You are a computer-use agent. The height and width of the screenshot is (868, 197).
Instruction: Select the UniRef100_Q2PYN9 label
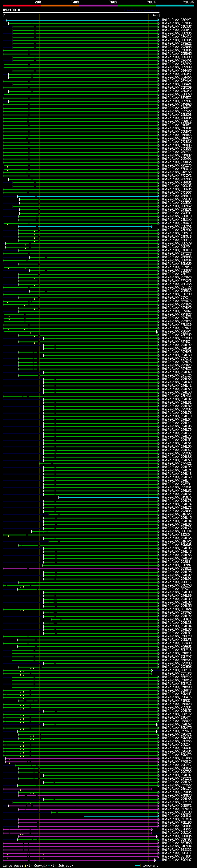(177, 335)
